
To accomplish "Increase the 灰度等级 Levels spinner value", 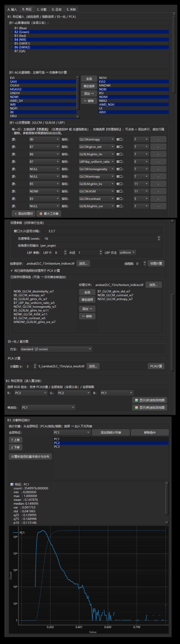I will pyautogui.click(x=159, y=237).
